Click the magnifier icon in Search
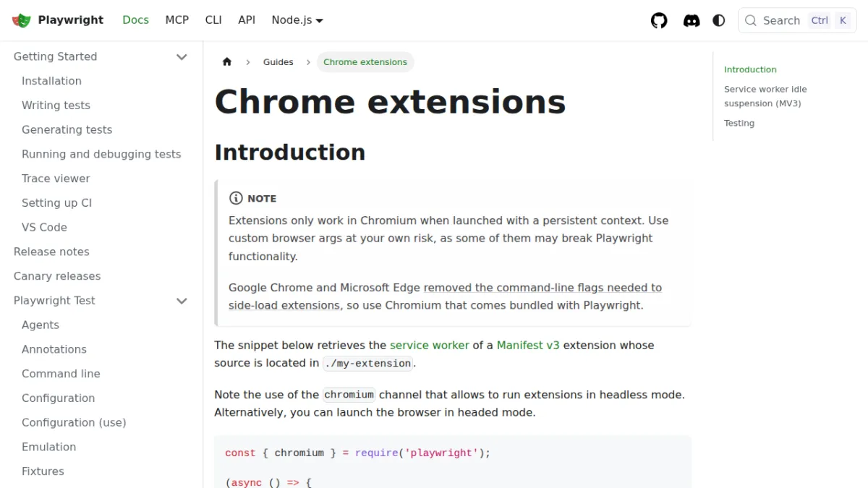Screen dimensions: 868x488 pyautogui.click(x=751, y=20)
